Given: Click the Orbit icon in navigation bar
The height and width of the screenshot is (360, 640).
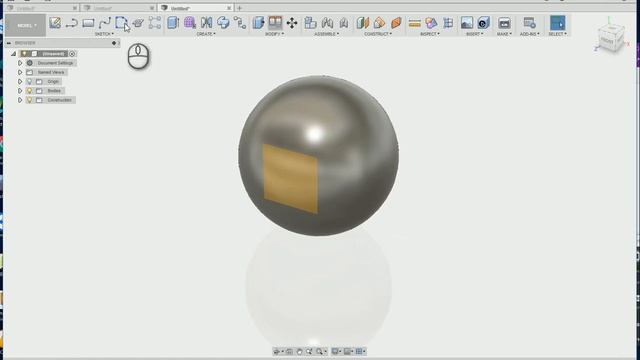Looking at the screenshot, I should pyautogui.click(x=277, y=351).
